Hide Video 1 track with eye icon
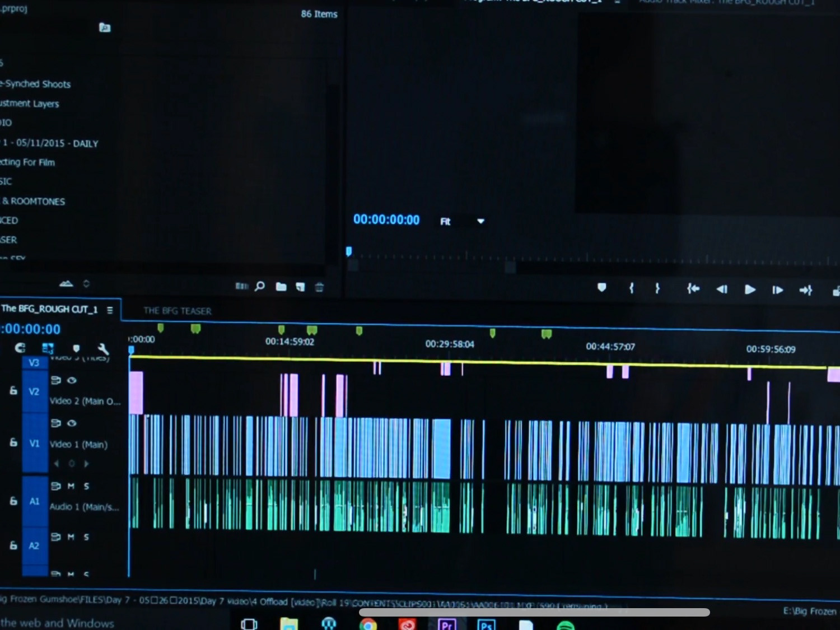This screenshot has height=630, width=840. (x=72, y=423)
